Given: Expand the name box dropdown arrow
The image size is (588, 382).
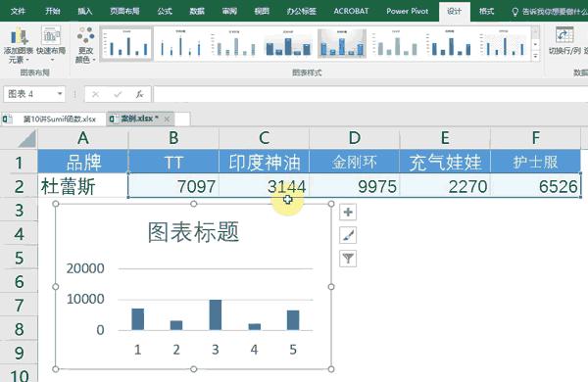Looking at the screenshot, I should pos(60,94).
